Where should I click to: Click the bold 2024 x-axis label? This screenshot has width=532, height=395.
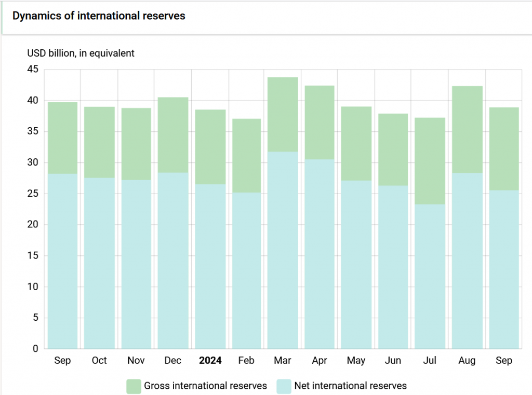[210, 361]
